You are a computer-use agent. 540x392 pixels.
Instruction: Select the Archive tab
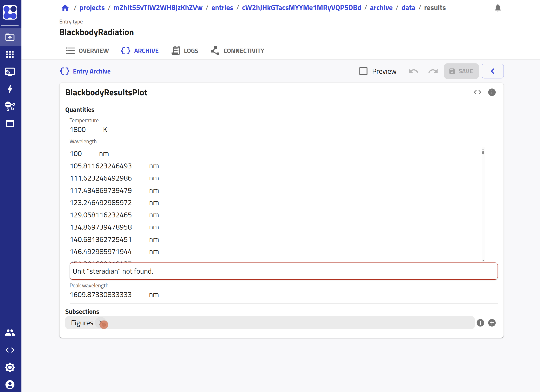[x=140, y=51]
